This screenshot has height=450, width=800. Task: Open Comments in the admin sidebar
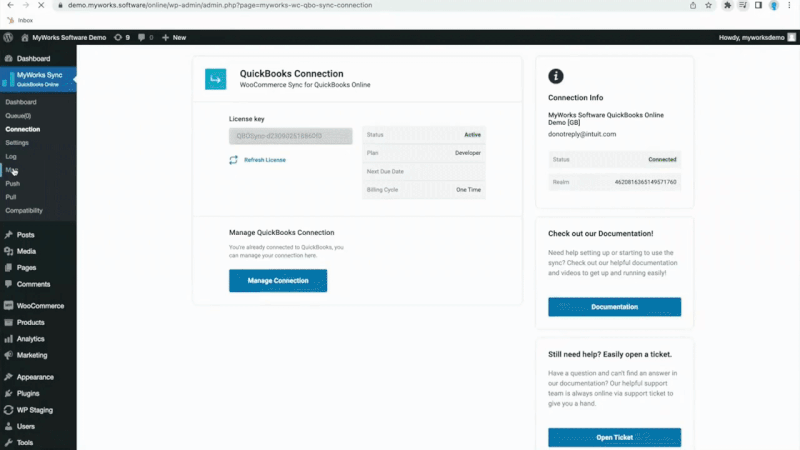click(33, 284)
